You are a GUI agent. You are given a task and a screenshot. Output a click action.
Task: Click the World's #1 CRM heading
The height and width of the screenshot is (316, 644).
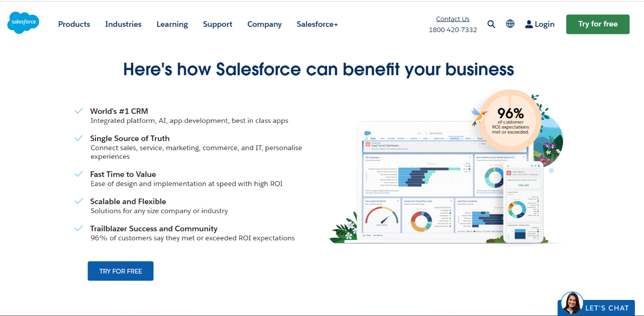[x=119, y=111]
